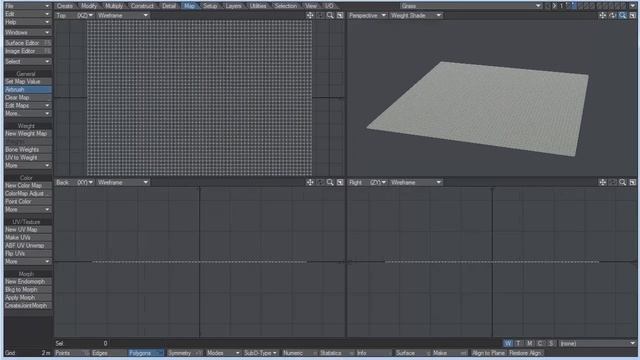Open the Select dropdown menu

(x=28, y=62)
